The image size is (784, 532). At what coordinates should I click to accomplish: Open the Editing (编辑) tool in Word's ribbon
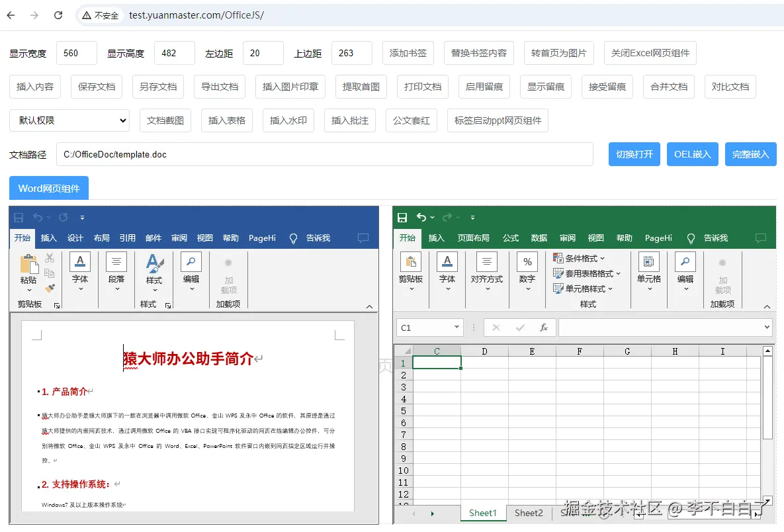coord(191,271)
